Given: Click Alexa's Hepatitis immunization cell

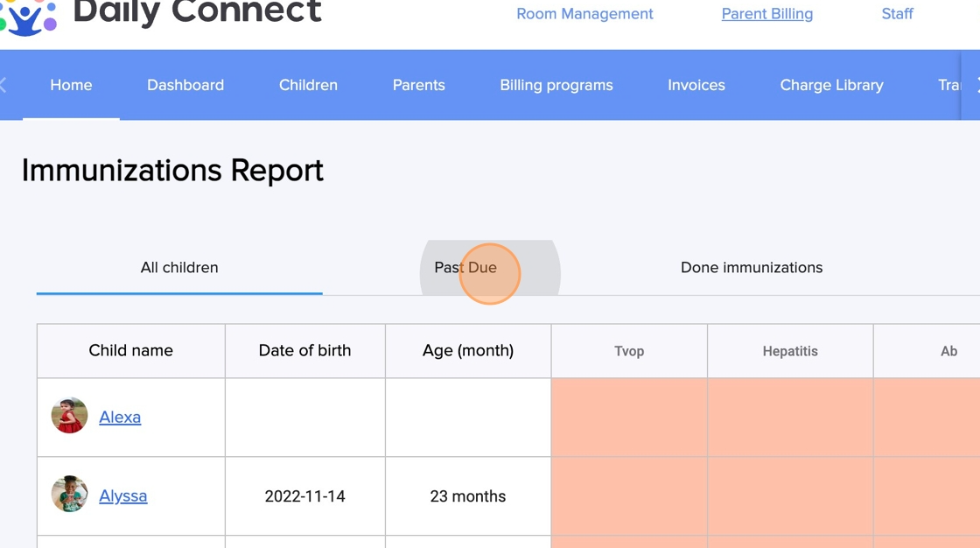Looking at the screenshot, I should (790, 418).
